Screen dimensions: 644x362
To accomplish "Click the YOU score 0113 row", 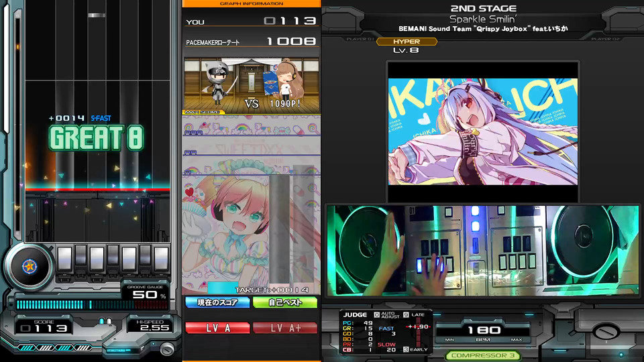I will point(252,21).
